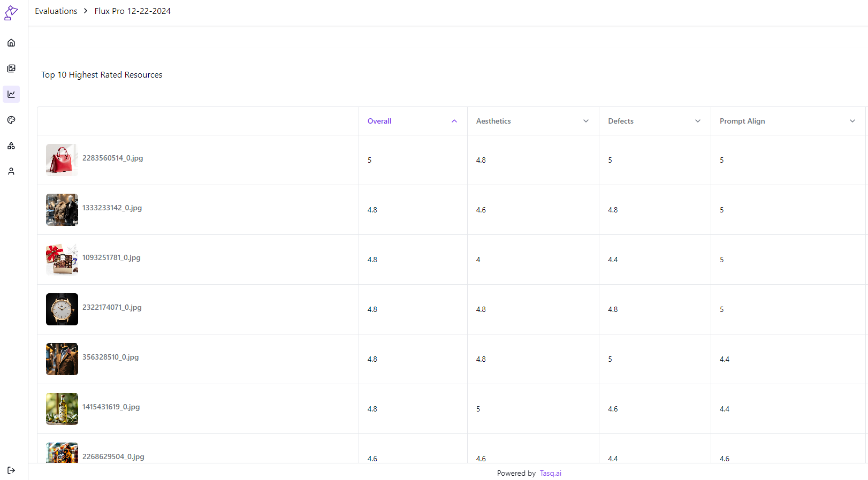Toggle sort arrow on Overall column
Image resolution: width=868 pixels, height=480 pixels.
coord(454,121)
